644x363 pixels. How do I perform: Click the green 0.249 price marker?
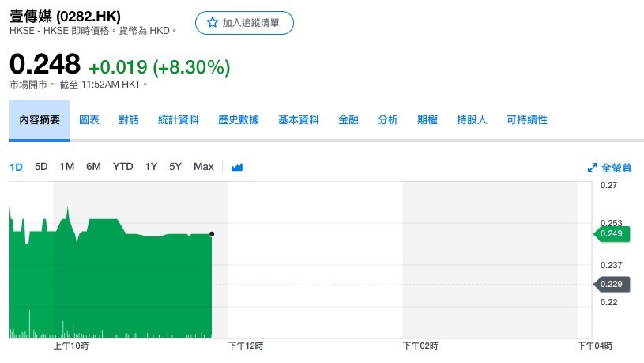pyautogui.click(x=612, y=233)
